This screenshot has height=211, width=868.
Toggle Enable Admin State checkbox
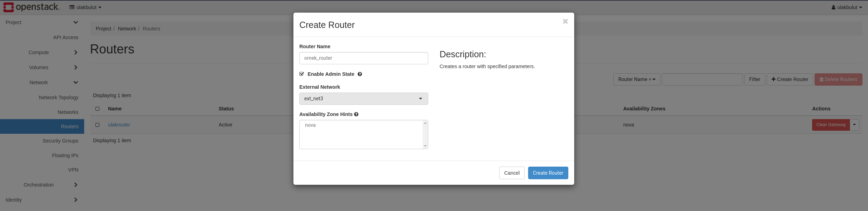coord(302,74)
